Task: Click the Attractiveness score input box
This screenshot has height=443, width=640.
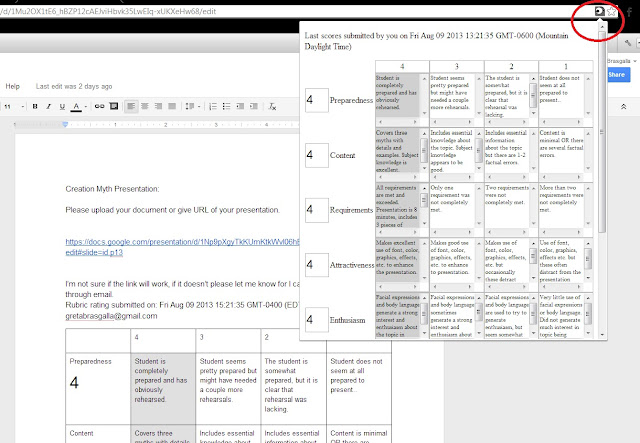Action: point(317,265)
